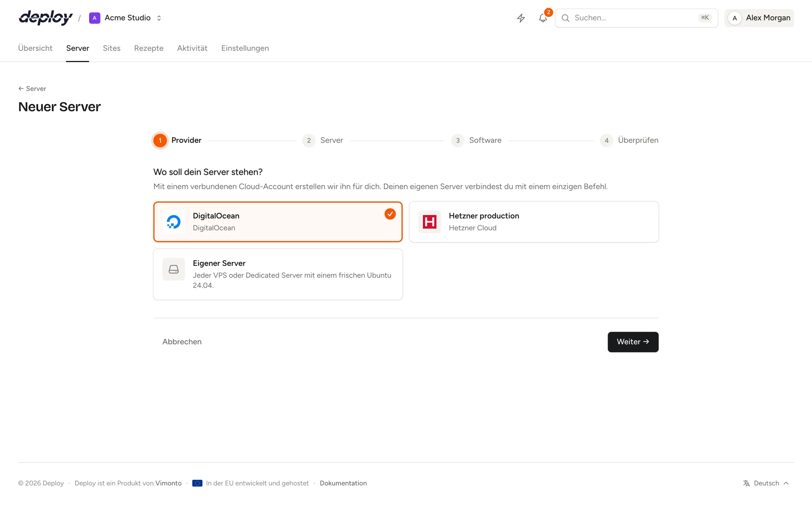Open the Aktivität tab

point(192,48)
